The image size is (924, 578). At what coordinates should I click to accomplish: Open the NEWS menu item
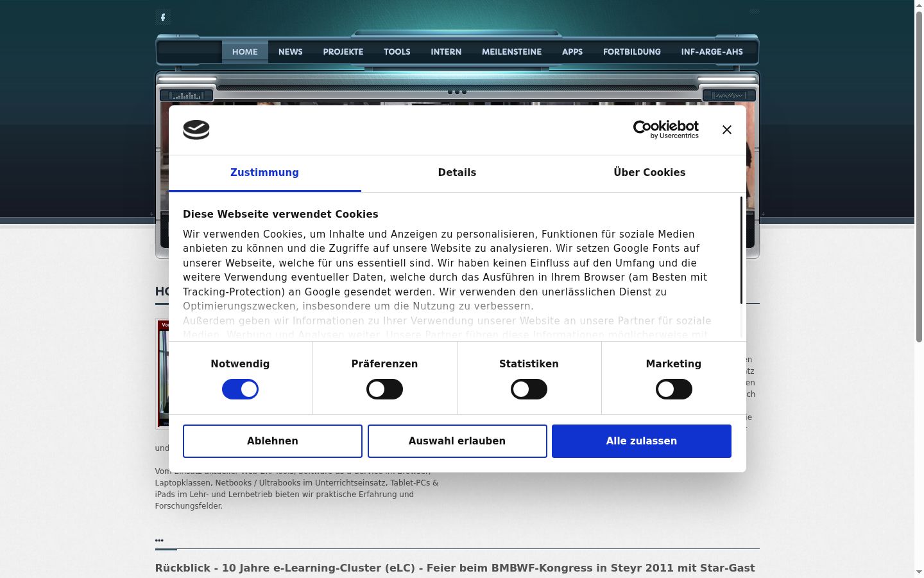click(291, 52)
